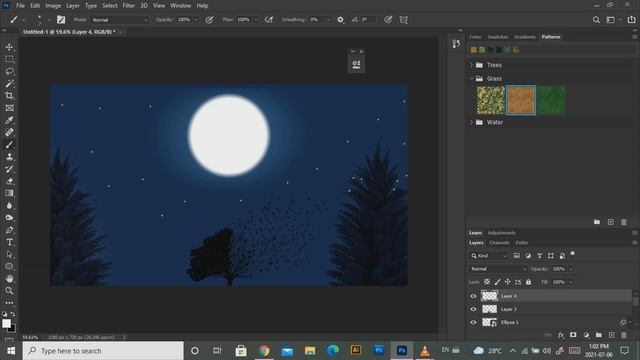
Task: Select the Ellipse shape tool
Action: 9,267
